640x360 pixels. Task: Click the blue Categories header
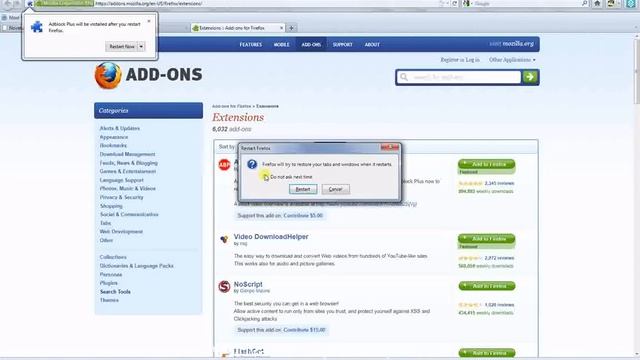[149, 111]
